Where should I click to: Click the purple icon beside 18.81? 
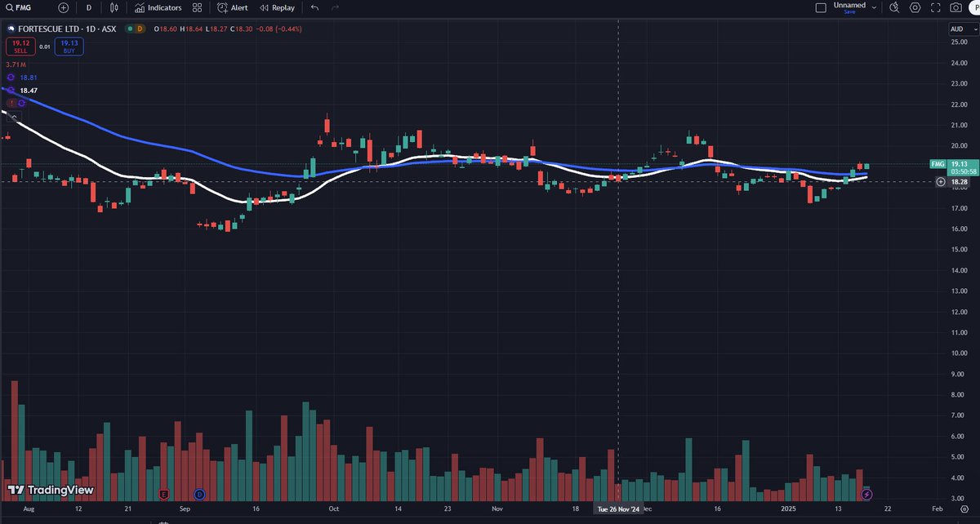point(11,78)
